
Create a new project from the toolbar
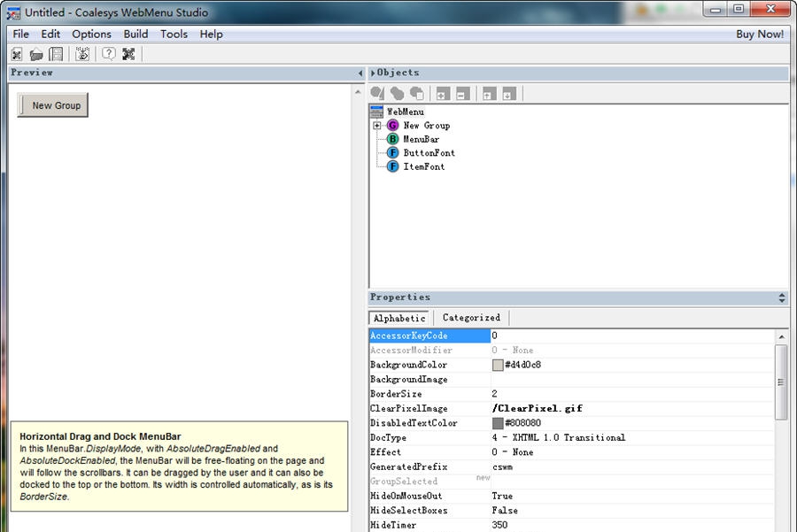[x=17, y=54]
